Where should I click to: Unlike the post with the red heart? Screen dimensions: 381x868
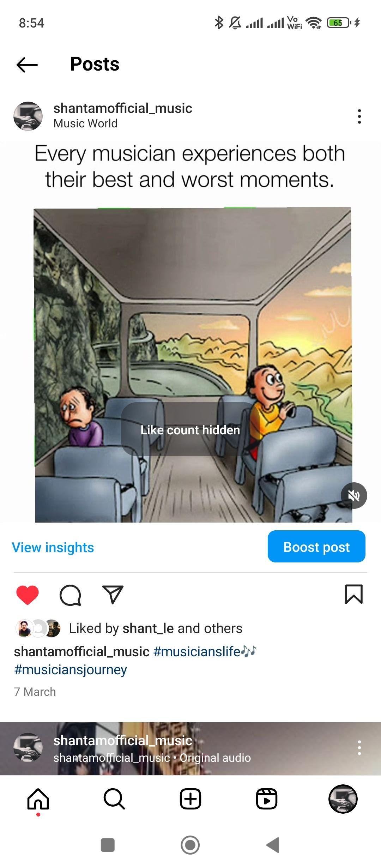pos(28,595)
